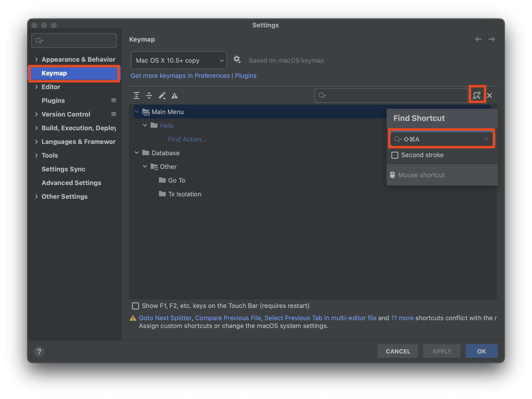Click the Expand All toolbar icon
The image size is (532, 399).
click(136, 95)
